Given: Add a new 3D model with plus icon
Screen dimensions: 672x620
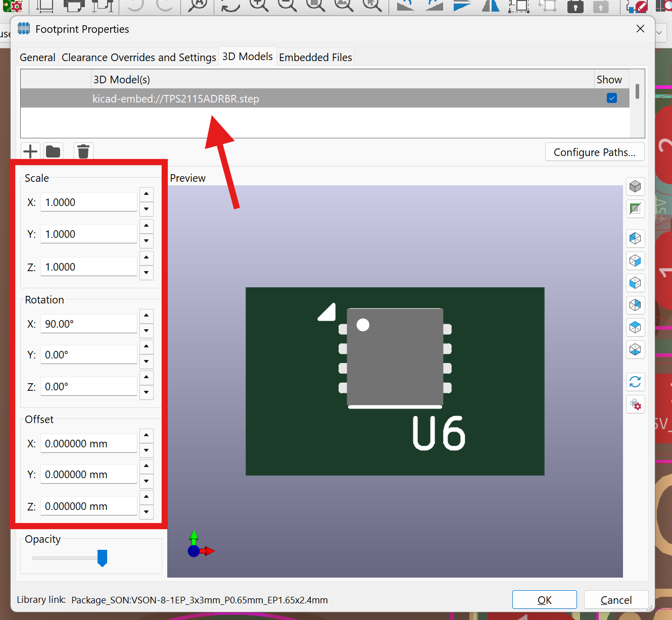Looking at the screenshot, I should point(30,151).
